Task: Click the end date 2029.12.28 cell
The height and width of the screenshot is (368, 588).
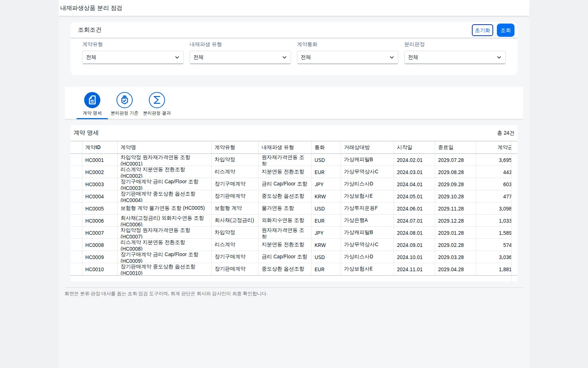Action: (455, 221)
